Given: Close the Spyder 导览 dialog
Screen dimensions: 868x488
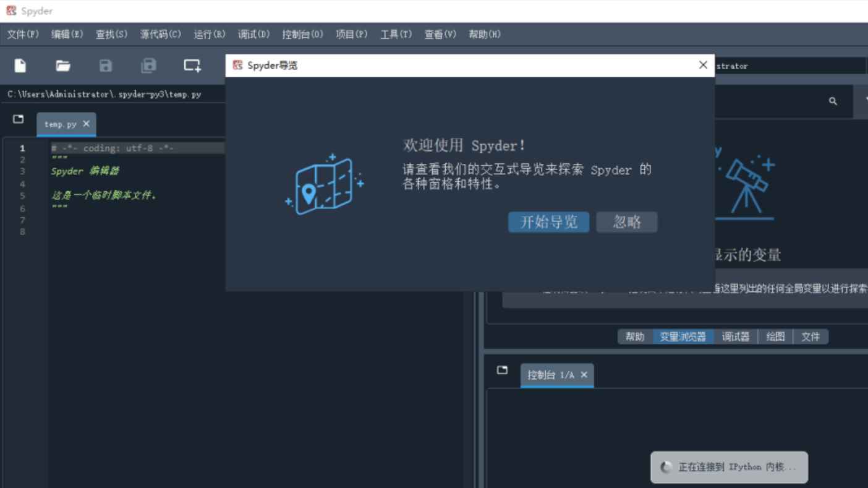Looking at the screenshot, I should coord(703,64).
